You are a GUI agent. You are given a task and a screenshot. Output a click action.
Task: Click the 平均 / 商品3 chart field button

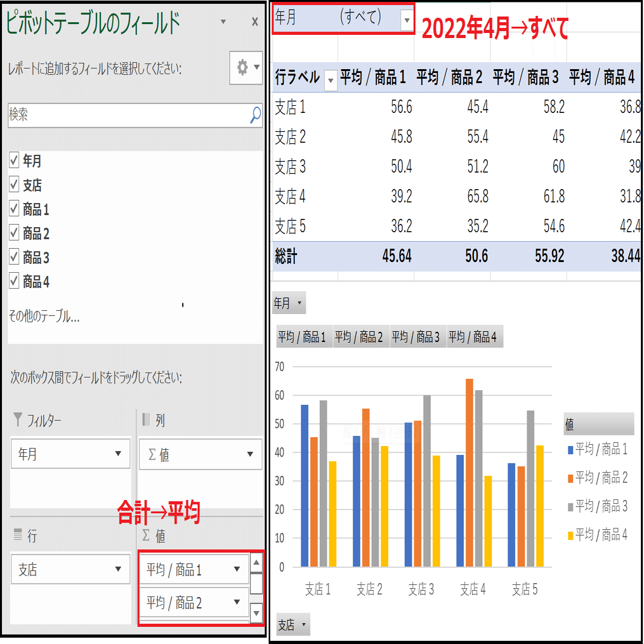416,336
